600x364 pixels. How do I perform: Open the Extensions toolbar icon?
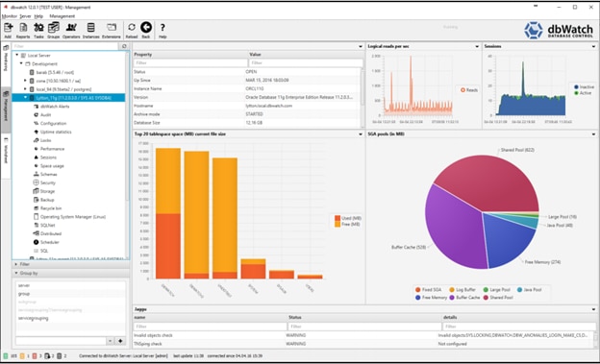coord(112,30)
